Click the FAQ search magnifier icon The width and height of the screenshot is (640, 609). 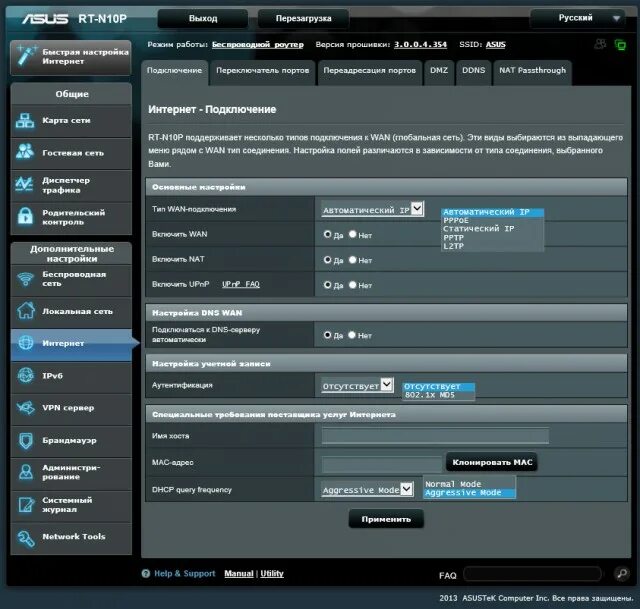click(622, 574)
